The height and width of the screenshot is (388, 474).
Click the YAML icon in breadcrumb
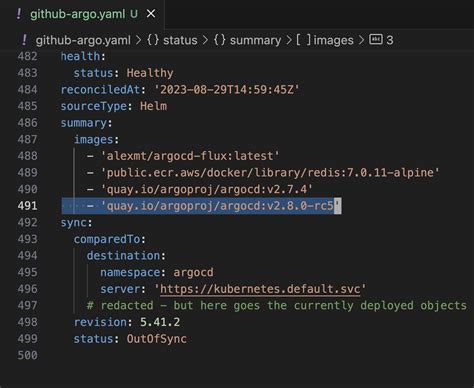pos(24,40)
